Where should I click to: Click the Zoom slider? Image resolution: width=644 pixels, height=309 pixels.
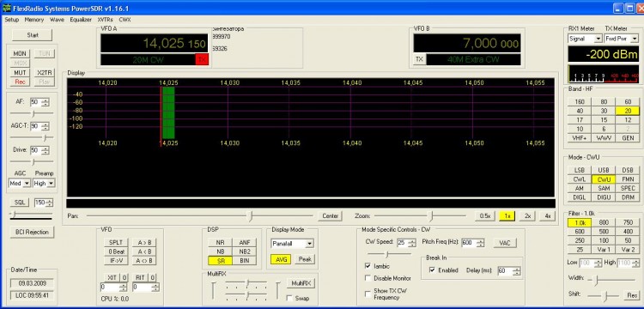[x=420, y=216]
